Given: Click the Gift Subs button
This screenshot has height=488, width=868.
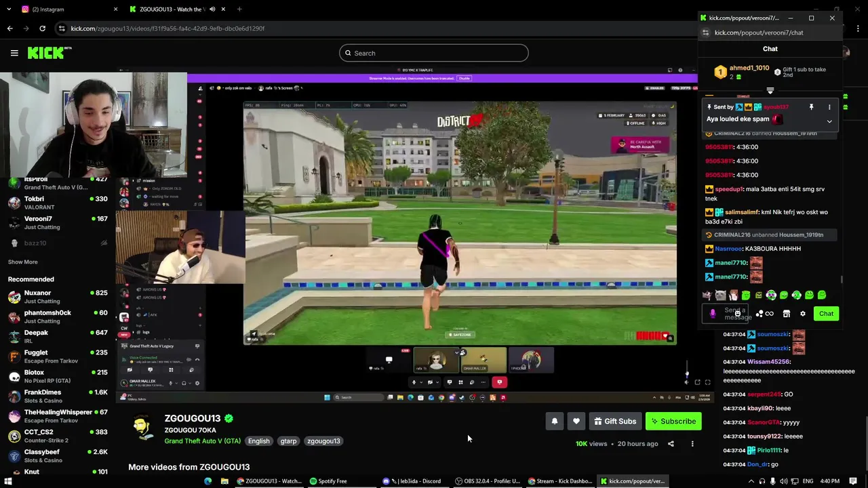Looking at the screenshot, I should click(x=615, y=422).
